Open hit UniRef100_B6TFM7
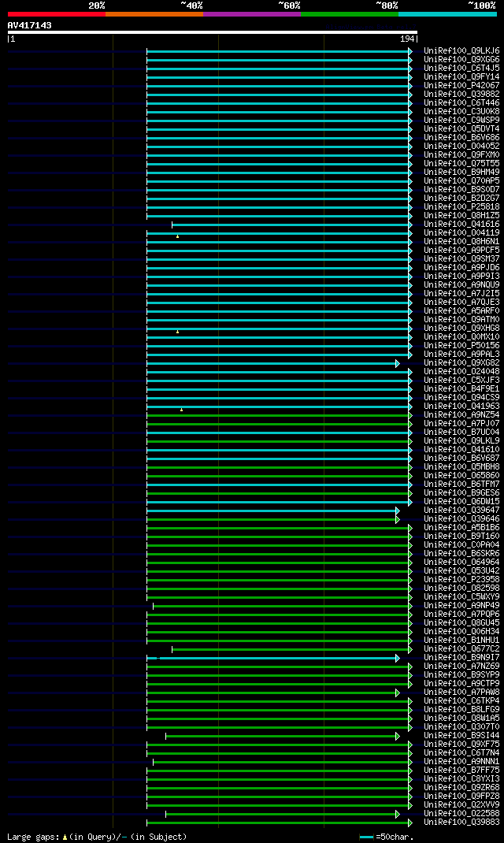This screenshot has height=843, width=504. pos(461,484)
